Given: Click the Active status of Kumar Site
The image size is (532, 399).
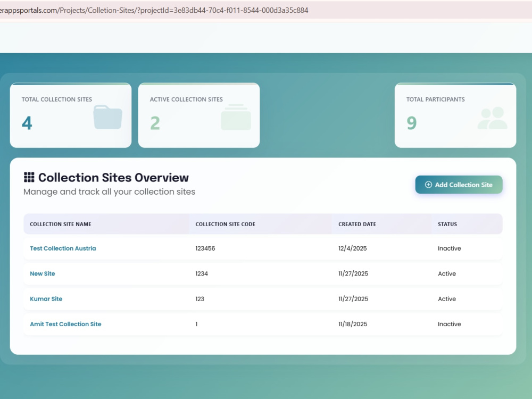Looking at the screenshot, I should pos(447,299).
